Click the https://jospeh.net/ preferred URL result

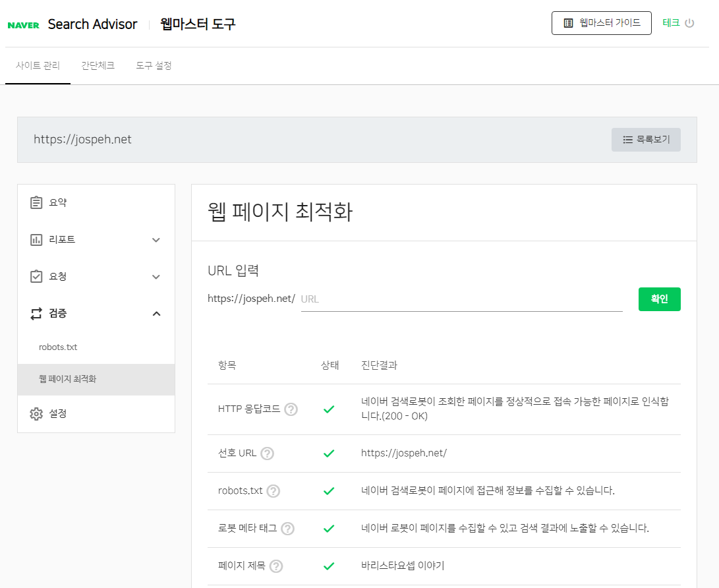pos(404,453)
